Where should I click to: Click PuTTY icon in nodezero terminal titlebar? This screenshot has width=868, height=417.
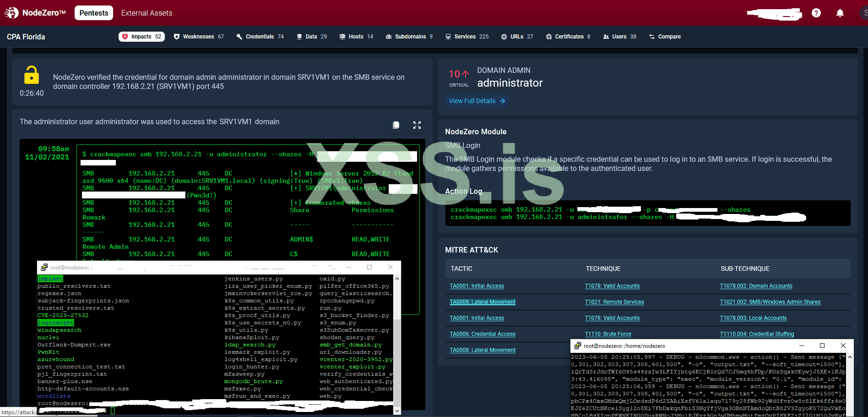[x=44, y=267]
